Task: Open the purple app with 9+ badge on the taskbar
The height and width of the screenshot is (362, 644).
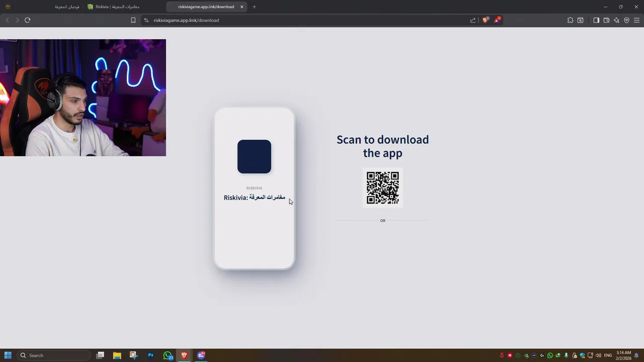Action: (x=201, y=355)
